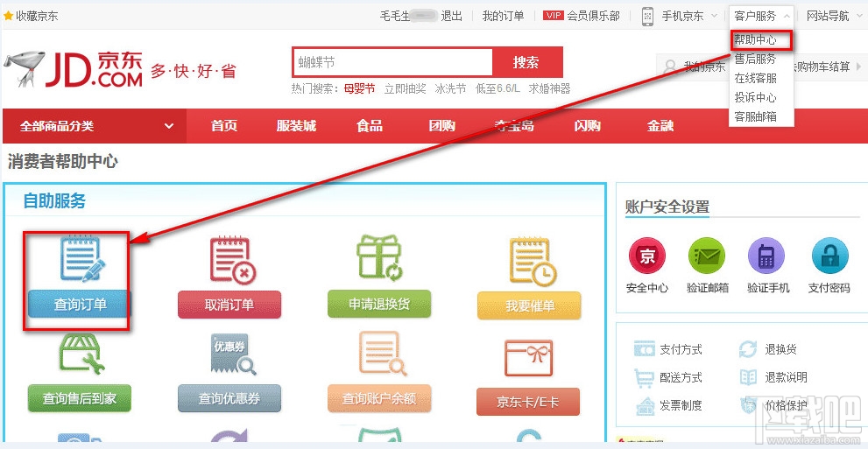Open 安全中心 red shield icon
This screenshot has width=868, height=449.
[647, 256]
